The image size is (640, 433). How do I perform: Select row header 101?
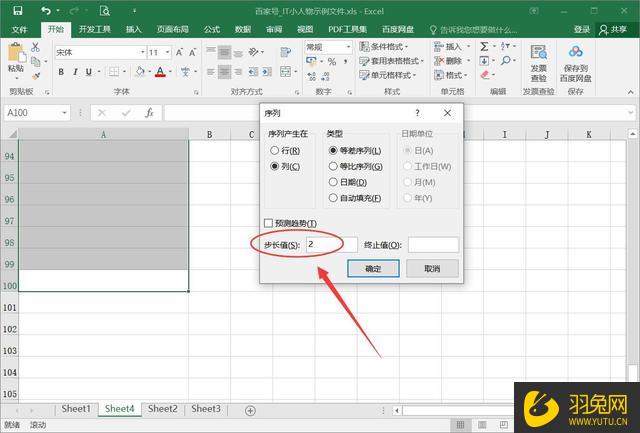tap(9, 308)
